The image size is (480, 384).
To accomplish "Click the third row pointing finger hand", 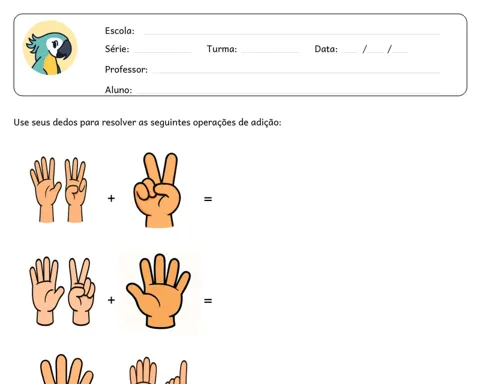I will [x=177, y=372].
